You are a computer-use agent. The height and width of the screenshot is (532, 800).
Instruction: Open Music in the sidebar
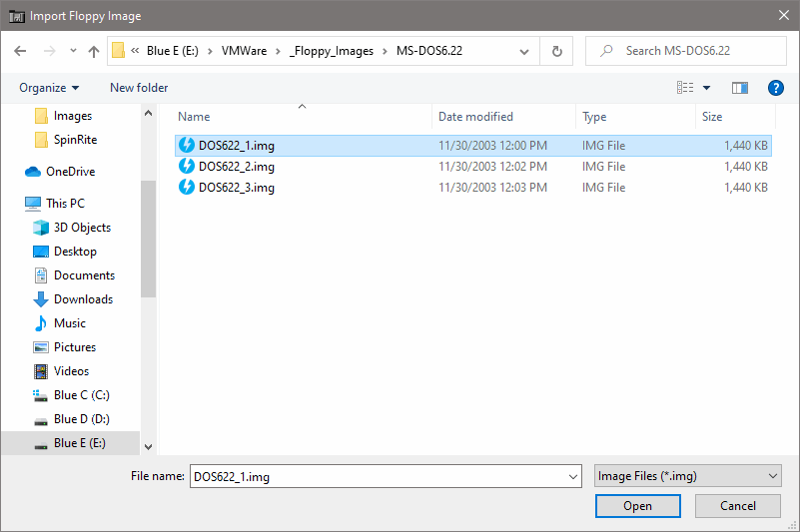[x=69, y=322]
